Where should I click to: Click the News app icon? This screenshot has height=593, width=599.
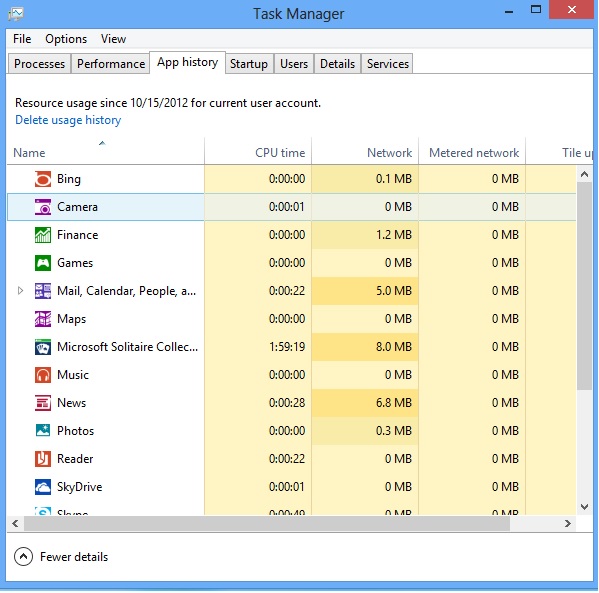click(x=43, y=403)
